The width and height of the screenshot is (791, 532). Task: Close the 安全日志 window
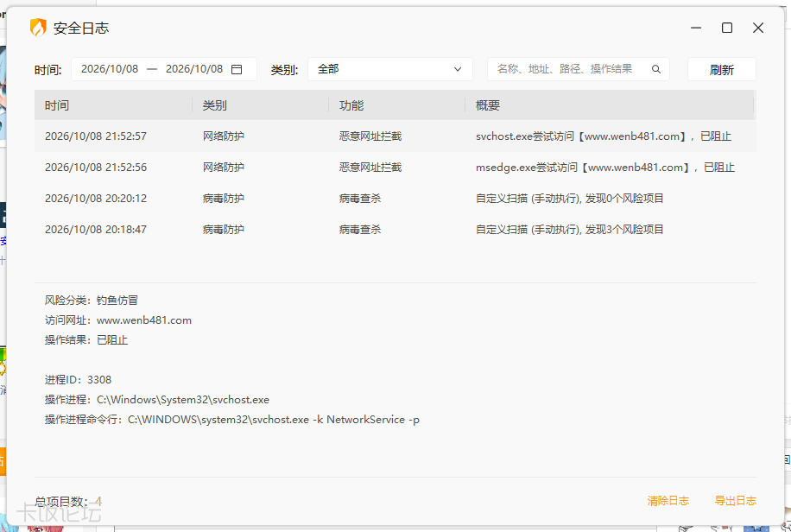(x=757, y=28)
